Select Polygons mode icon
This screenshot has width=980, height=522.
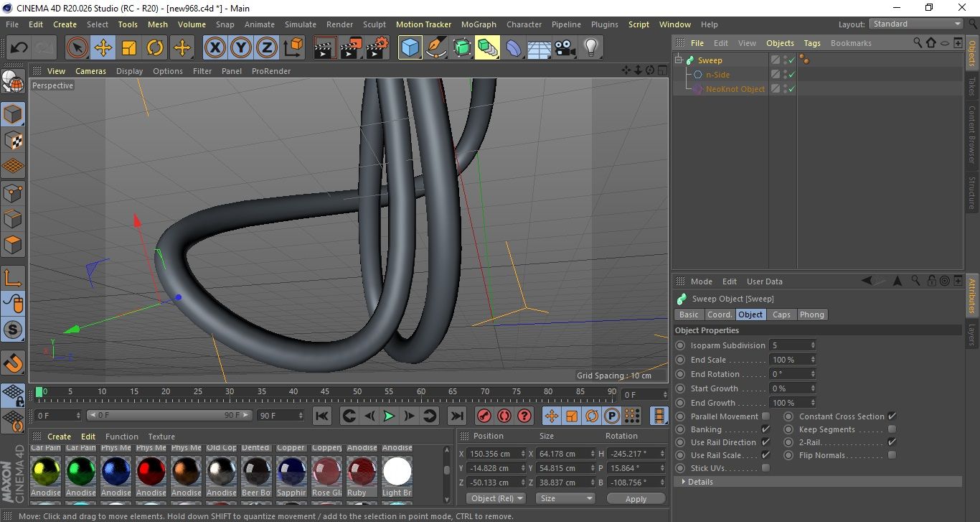[13, 245]
